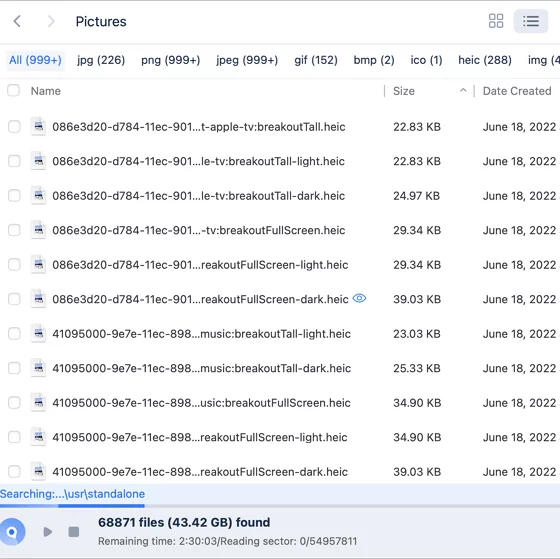Go back with the left arrow
Screen dimensions: 560x559
[17, 21]
